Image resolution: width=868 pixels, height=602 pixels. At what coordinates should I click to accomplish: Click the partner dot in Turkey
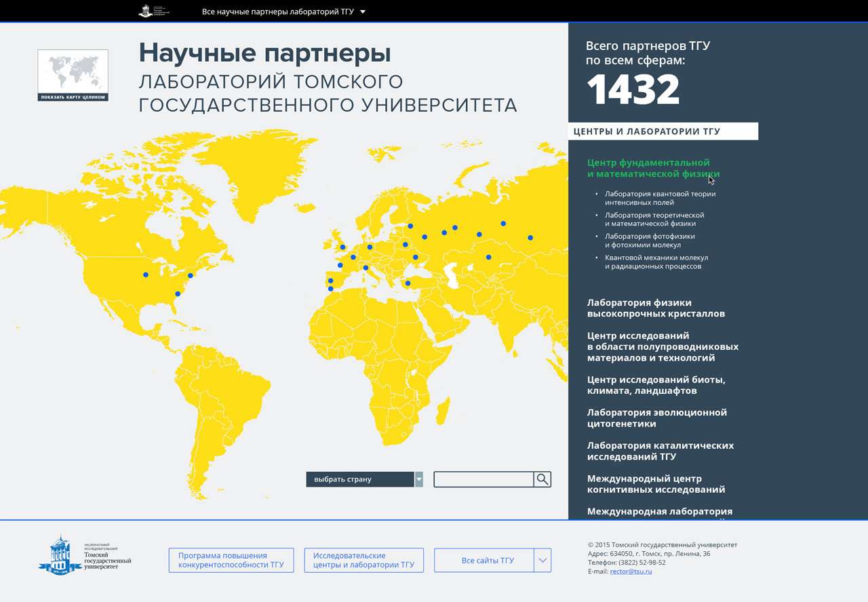tap(408, 283)
